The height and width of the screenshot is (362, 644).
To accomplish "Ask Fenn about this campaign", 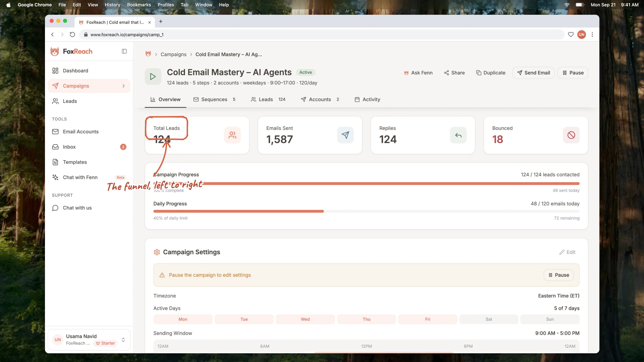I will click(418, 73).
